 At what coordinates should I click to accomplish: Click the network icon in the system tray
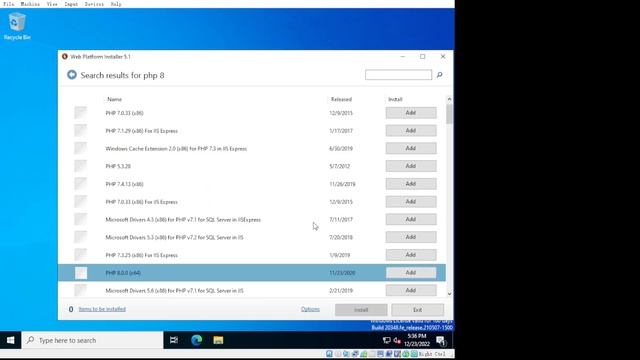pyautogui.click(x=386, y=340)
